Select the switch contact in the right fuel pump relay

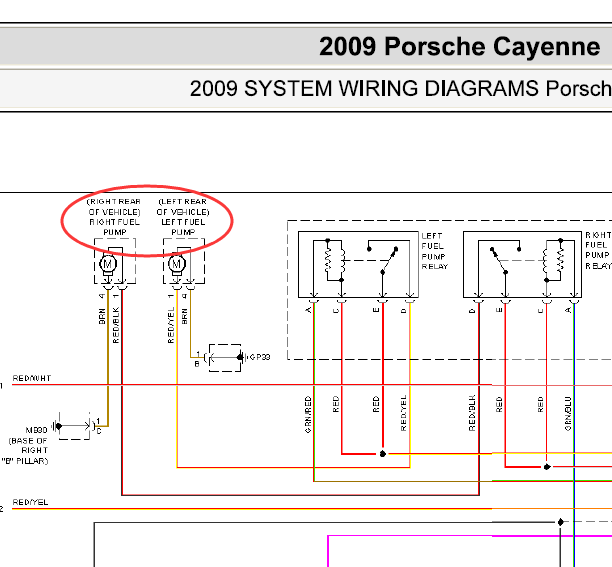coord(505,260)
